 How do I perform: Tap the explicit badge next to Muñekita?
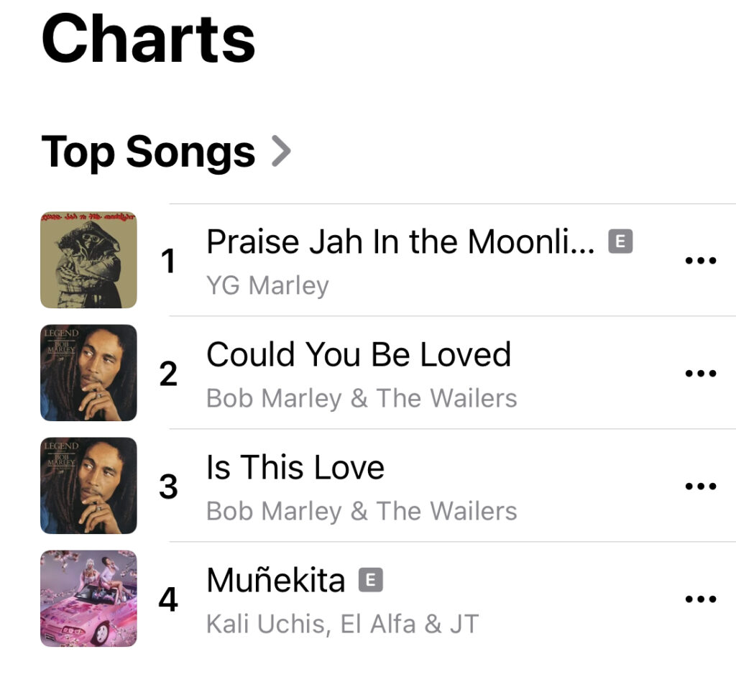pos(371,580)
